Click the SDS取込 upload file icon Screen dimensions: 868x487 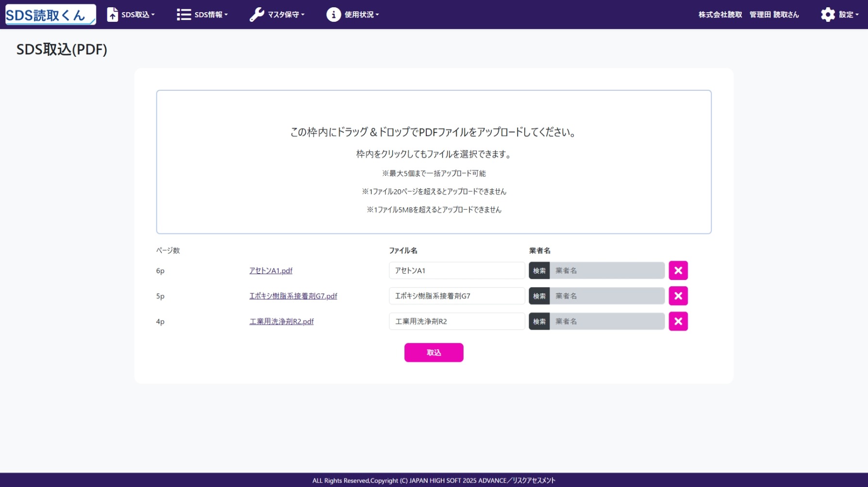coord(113,15)
